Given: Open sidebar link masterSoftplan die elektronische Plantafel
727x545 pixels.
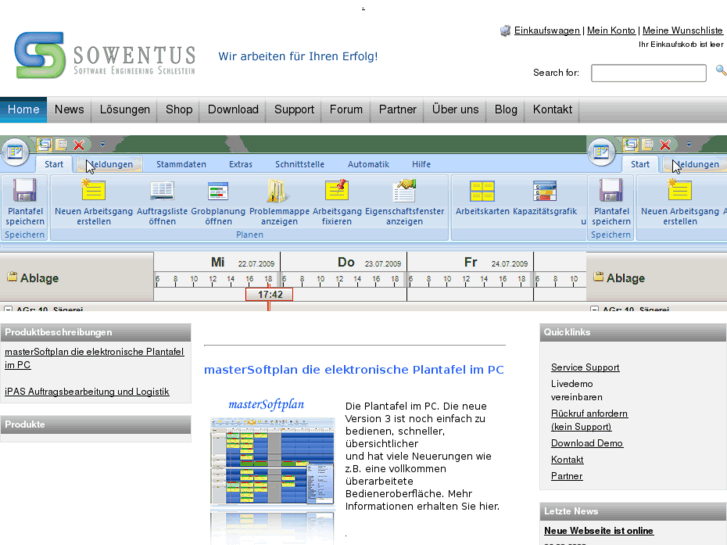Looking at the screenshot, I should coord(94,358).
